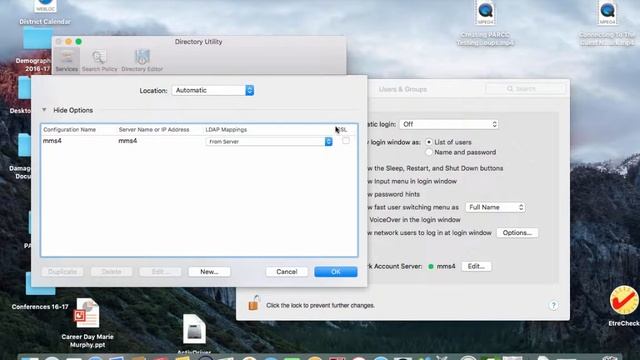
Task: Select Demographics 2016-17 folder on desktop
Action: click(x=38, y=40)
